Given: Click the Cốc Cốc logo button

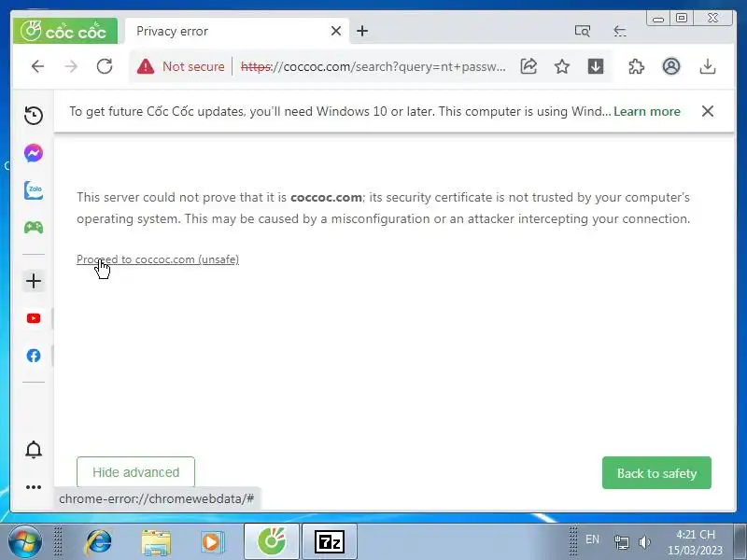Looking at the screenshot, I should (65, 32).
